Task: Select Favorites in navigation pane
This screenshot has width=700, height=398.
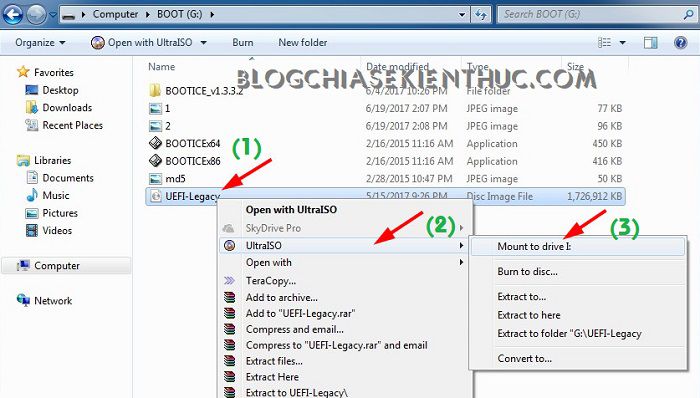Action: click(x=54, y=72)
